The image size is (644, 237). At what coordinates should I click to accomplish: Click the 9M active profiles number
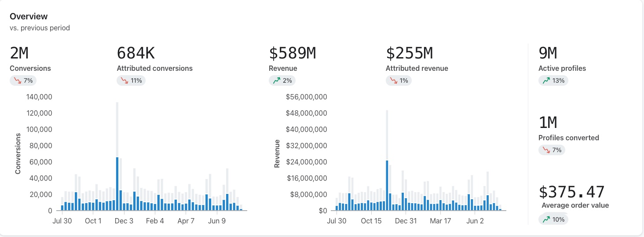click(x=548, y=53)
